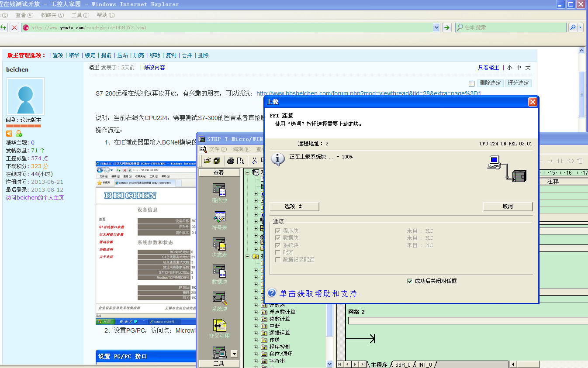This screenshot has height=368, width=588.
Task: Click the blue help question-mark icon
Action: click(x=272, y=293)
